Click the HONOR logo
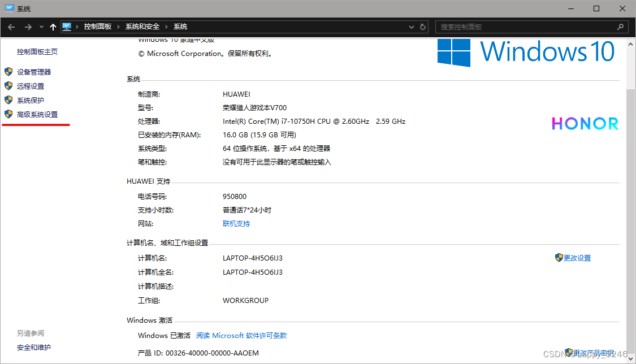Viewport: 636px width, 364px height. click(x=585, y=124)
